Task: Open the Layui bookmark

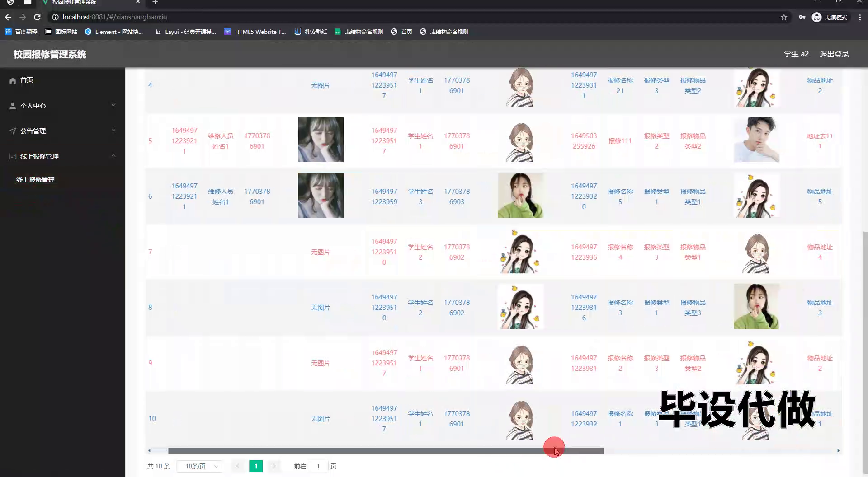Action: coord(185,32)
